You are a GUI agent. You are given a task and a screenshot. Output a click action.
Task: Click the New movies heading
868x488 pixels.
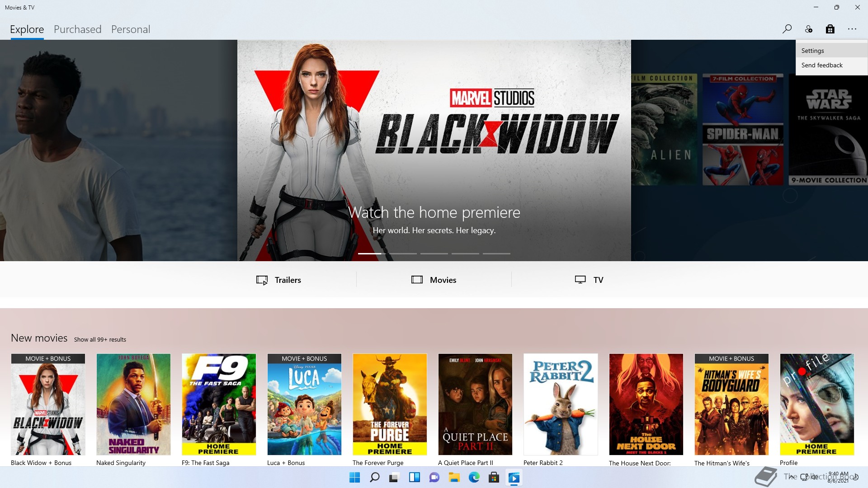39,338
